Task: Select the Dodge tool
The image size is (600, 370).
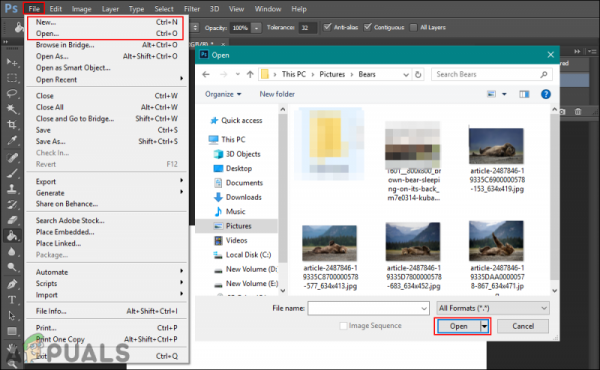Action: click(12, 267)
